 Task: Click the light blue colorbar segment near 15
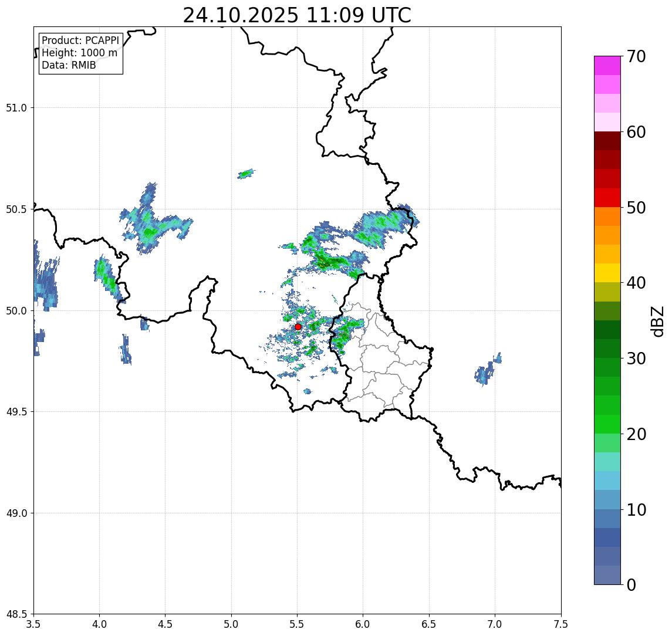pos(607,481)
